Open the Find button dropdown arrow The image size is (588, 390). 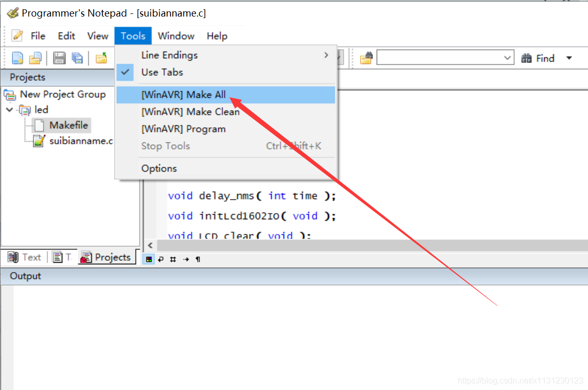tap(569, 58)
